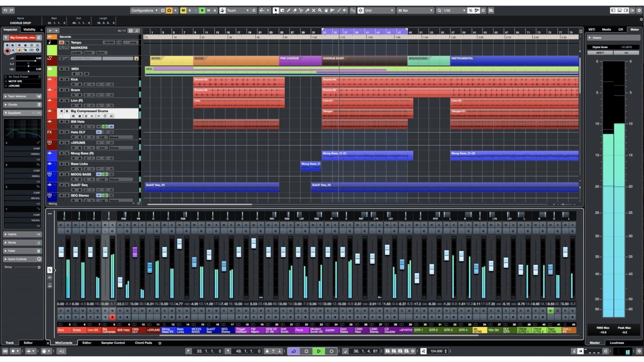Select the Object Selection arrow tool
Image resolution: width=644 pixels, height=362 pixels.
pos(275,10)
